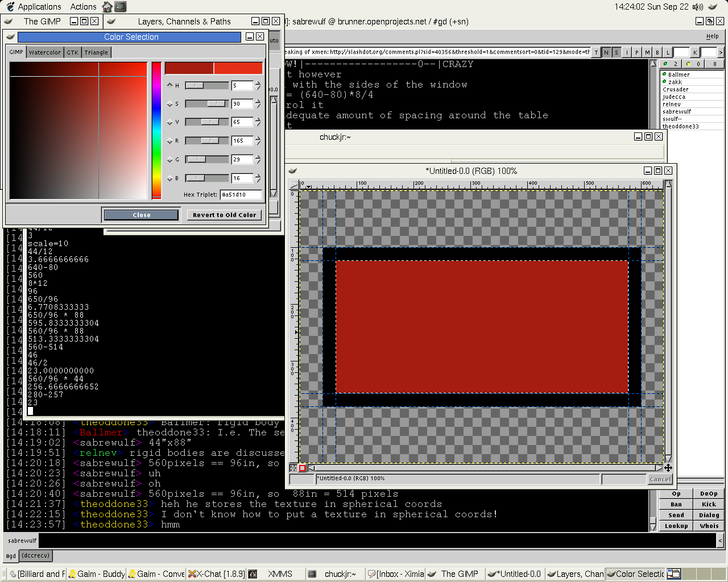This screenshot has width=728, height=582.
Task: Open the workspace switcher in bottom taskbar
Action: [674, 573]
